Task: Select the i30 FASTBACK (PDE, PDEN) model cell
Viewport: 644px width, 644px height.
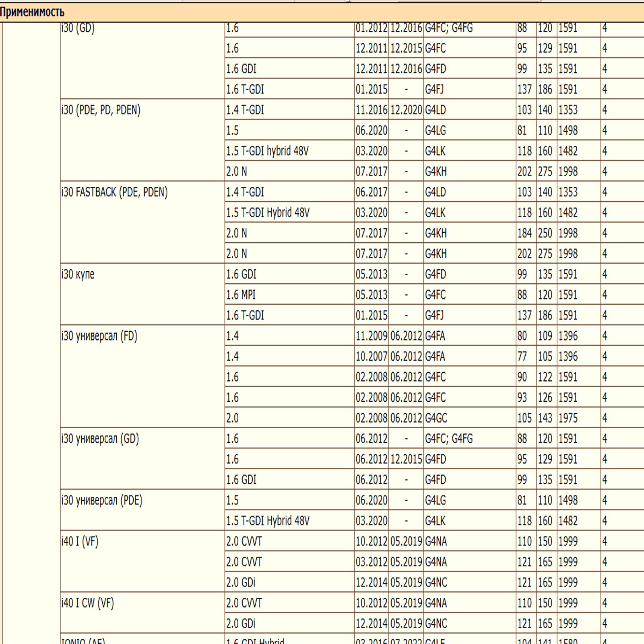Action: pyautogui.click(x=115, y=192)
